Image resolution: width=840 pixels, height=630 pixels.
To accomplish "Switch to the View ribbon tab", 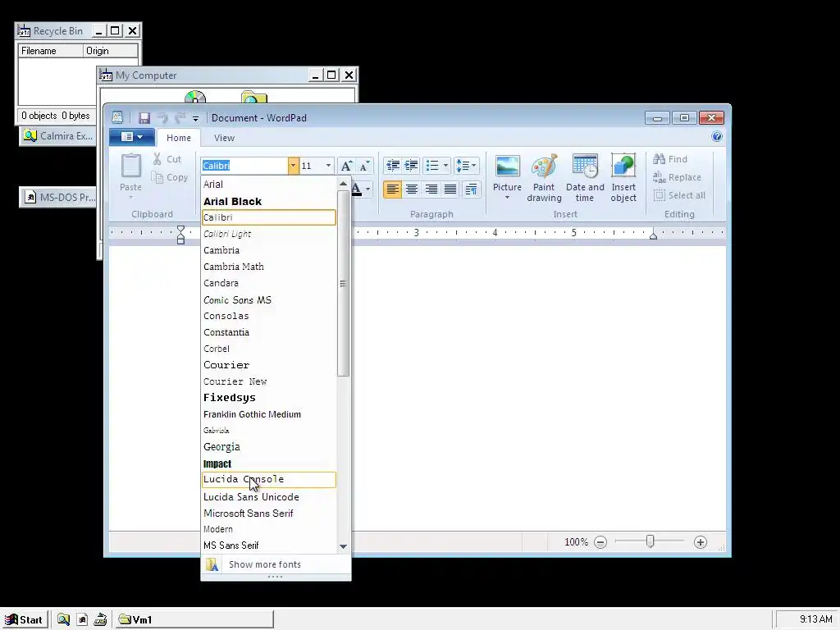I will point(224,138).
